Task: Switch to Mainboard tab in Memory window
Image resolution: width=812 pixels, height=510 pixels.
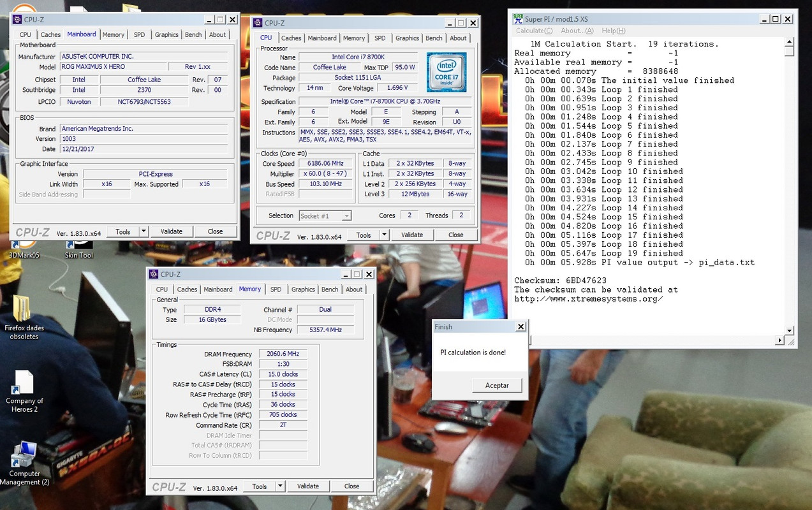Action: coord(218,289)
